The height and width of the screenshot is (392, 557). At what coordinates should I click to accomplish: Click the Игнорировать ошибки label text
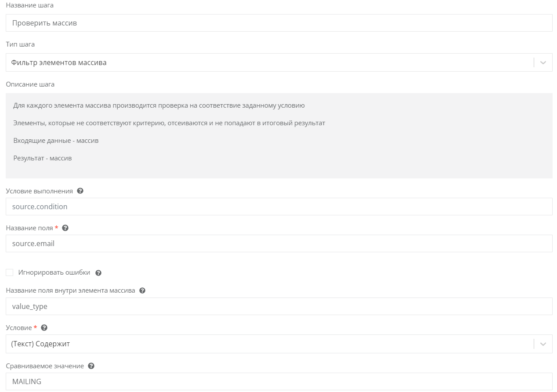pos(54,272)
